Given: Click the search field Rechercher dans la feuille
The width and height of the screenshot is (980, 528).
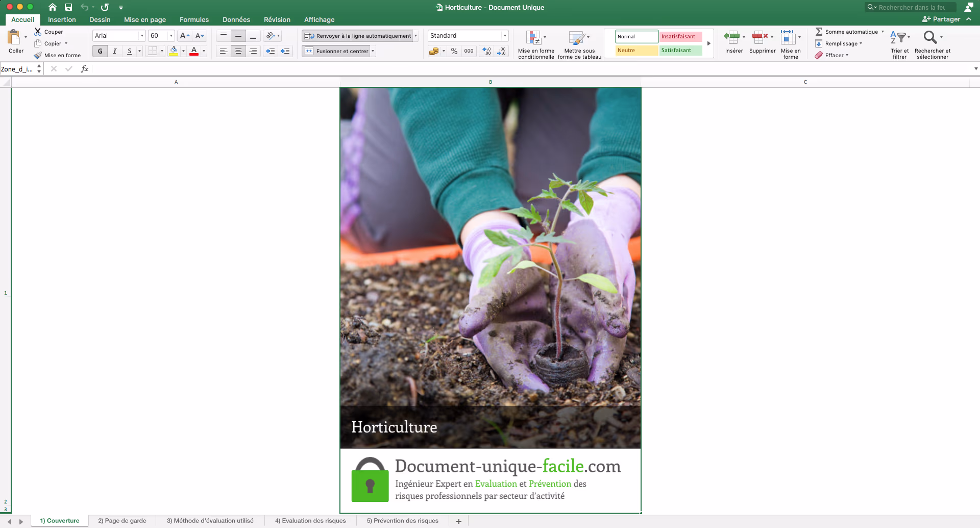Looking at the screenshot, I should (910, 7).
